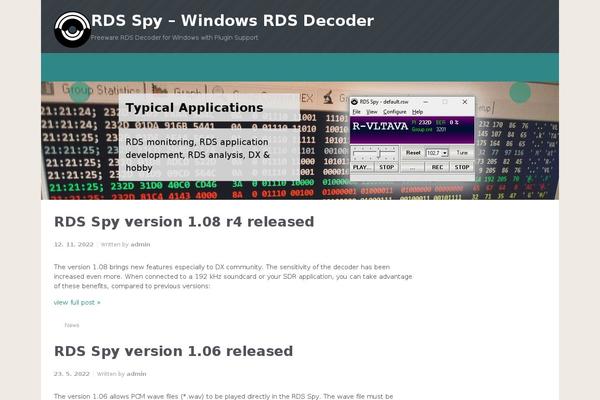Click RDS Spy title icon in banner window

click(x=354, y=102)
